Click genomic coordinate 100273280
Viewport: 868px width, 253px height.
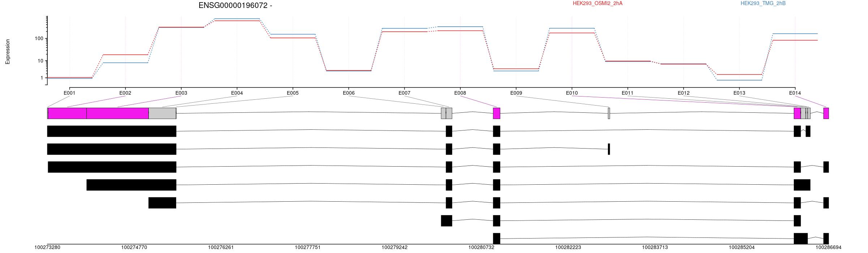coord(47,248)
